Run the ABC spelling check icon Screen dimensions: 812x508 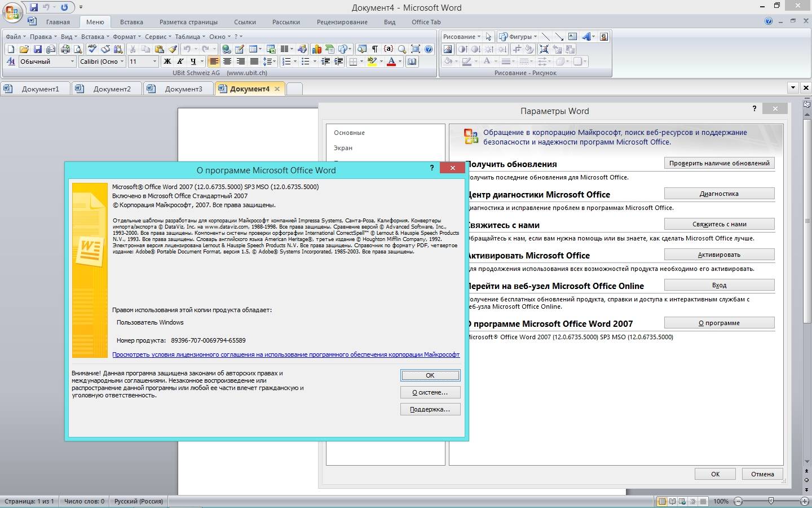(x=92, y=49)
